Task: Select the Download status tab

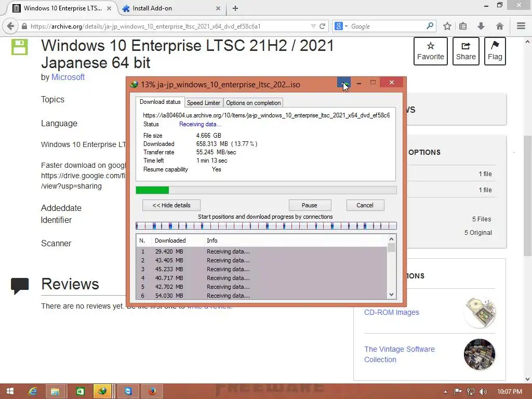Action: [x=160, y=102]
